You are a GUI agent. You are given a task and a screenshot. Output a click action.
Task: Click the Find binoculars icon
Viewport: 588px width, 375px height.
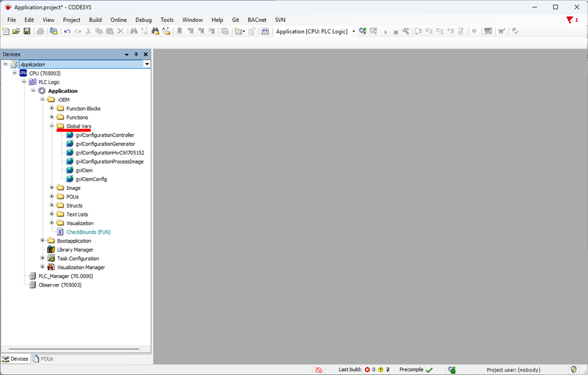coord(134,31)
